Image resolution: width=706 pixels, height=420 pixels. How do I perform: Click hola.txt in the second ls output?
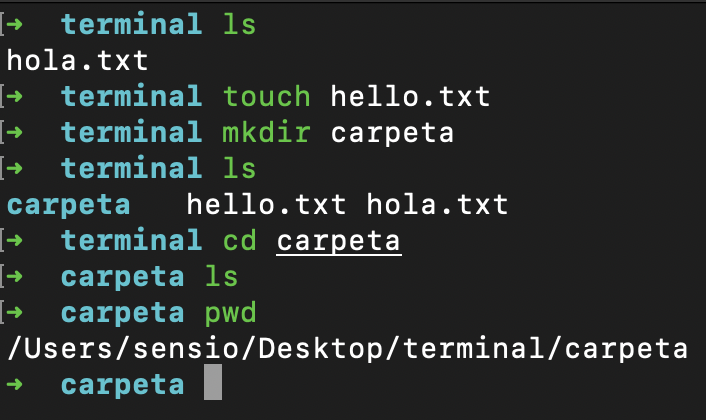click(x=437, y=204)
